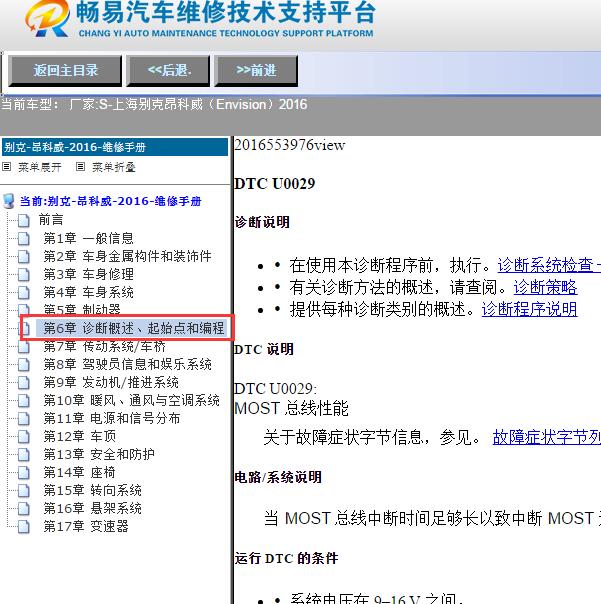Open 第2章 车身金属构件和装饰件

(128, 256)
